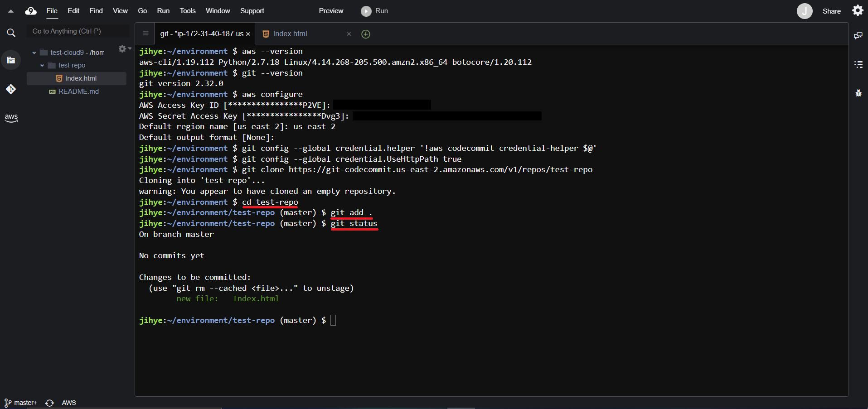Open the tab list menu icon
The height and width of the screenshot is (409, 868).
tap(145, 33)
